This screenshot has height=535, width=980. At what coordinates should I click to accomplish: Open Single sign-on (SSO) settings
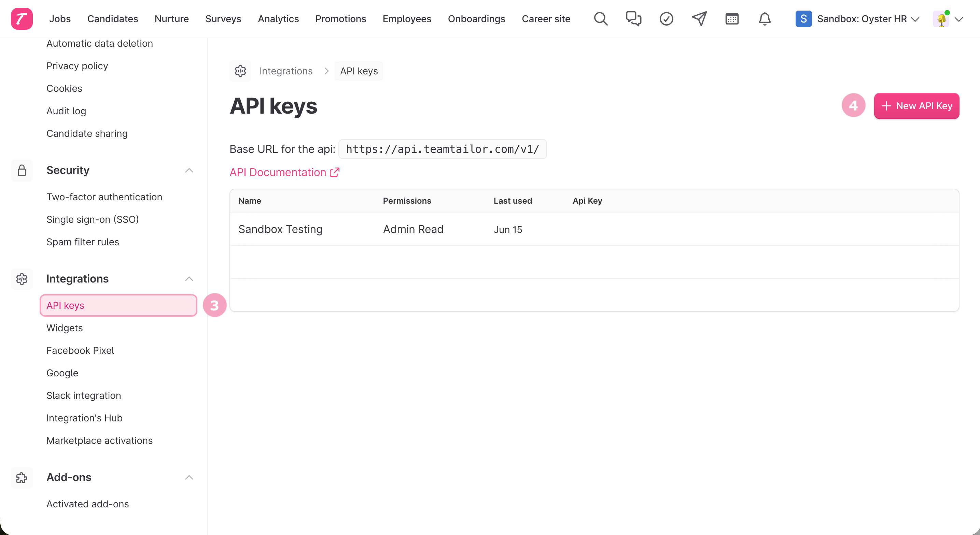click(93, 219)
